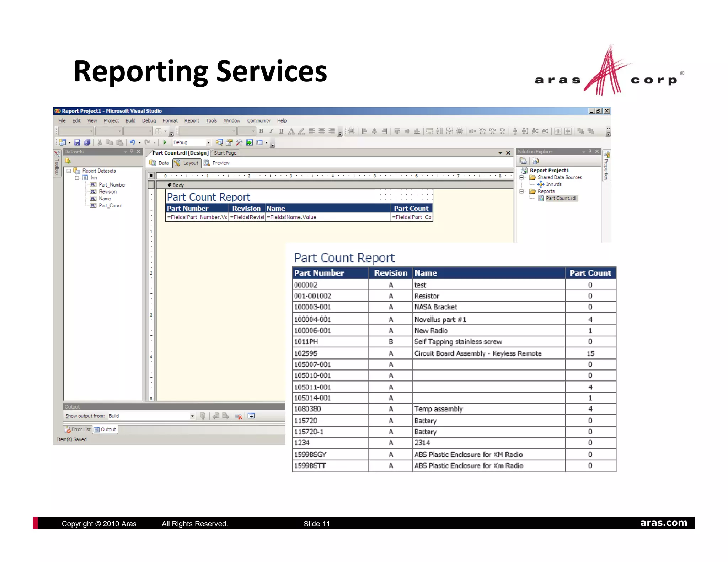Toggle Underline formatting
728x562 pixels.
click(281, 131)
